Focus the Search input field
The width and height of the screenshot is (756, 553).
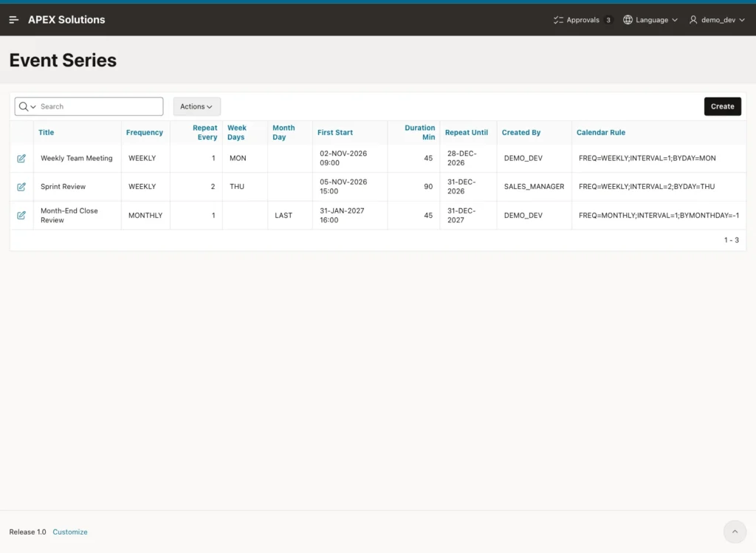tap(100, 106)
